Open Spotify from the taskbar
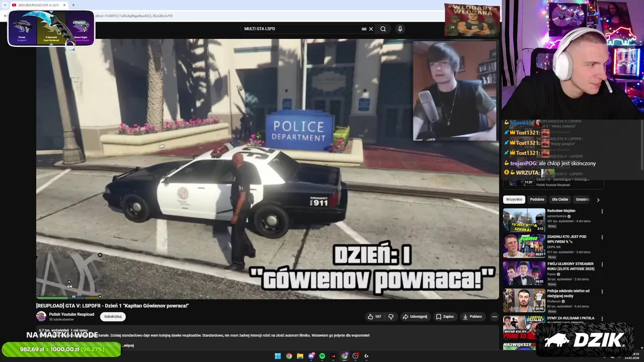Screen dimensions: 644x362 coord(322,356)
